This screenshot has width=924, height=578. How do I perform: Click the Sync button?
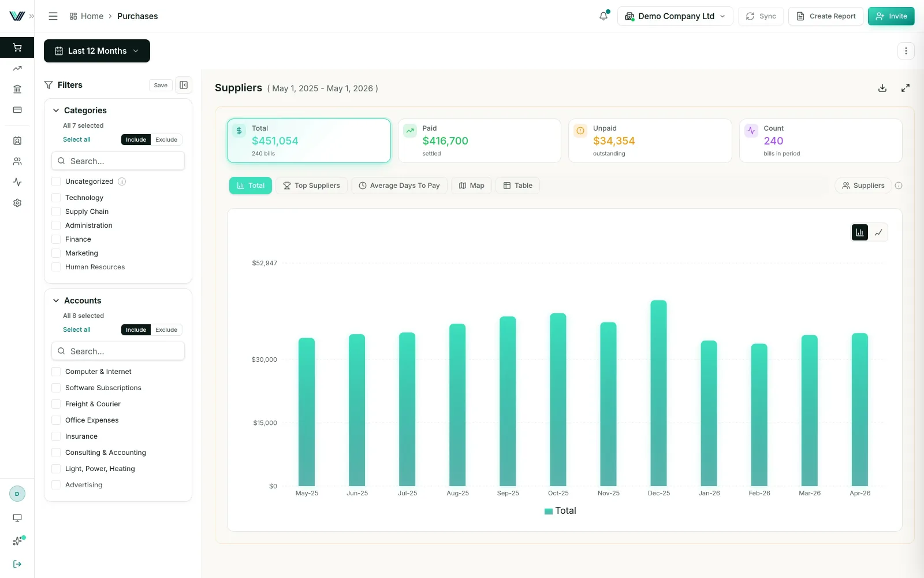(761, 16)
